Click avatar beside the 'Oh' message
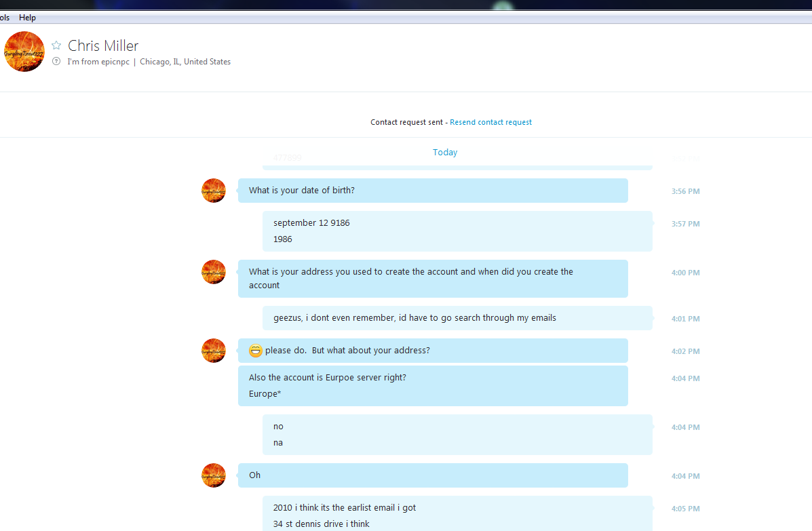The height and width of the screenshot is (531, 812). tap(214, 475)
